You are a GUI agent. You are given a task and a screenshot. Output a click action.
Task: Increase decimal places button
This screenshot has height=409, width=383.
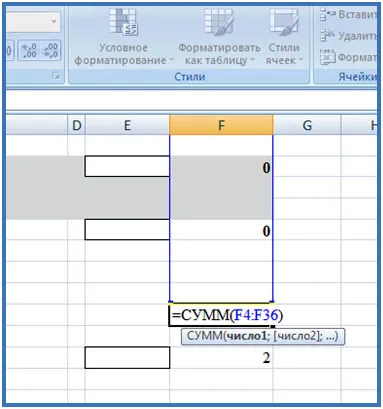point(29,50)
